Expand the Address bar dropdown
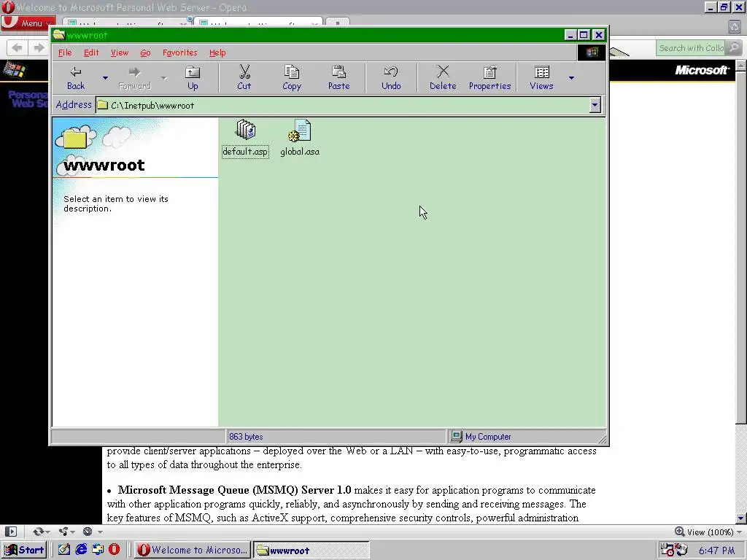Screen dimensions: 747x560 (595, 105)
